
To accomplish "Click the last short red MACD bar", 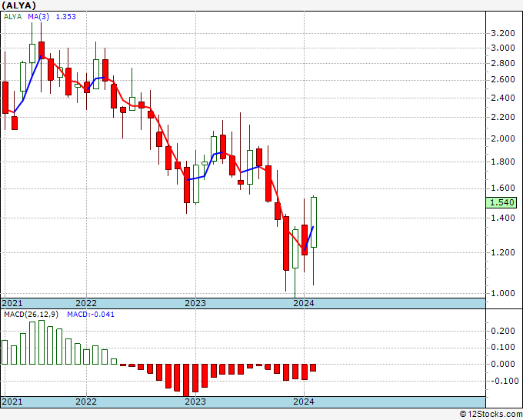I will point(313,368).
